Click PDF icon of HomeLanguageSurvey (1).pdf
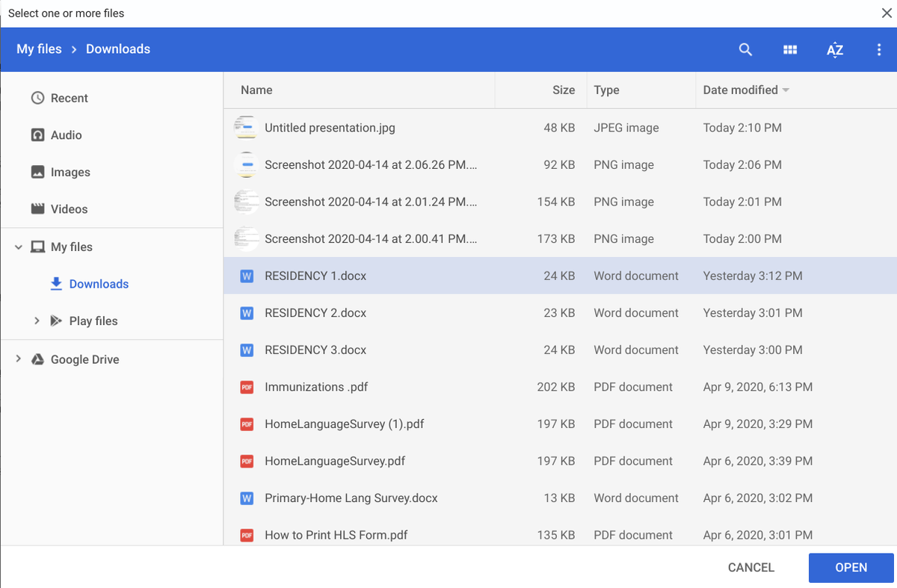 (246, 424)
